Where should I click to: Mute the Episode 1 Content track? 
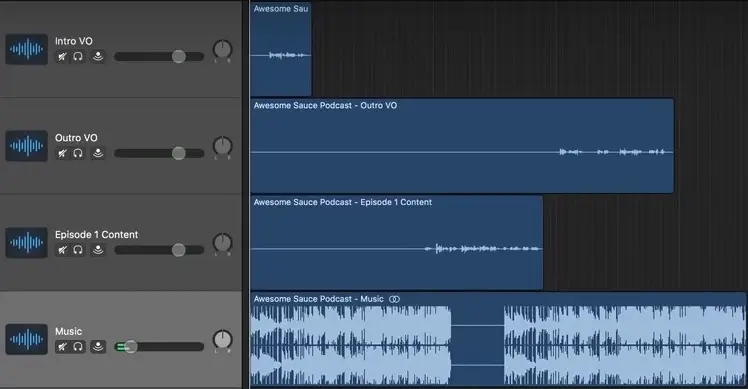point(62,250)
